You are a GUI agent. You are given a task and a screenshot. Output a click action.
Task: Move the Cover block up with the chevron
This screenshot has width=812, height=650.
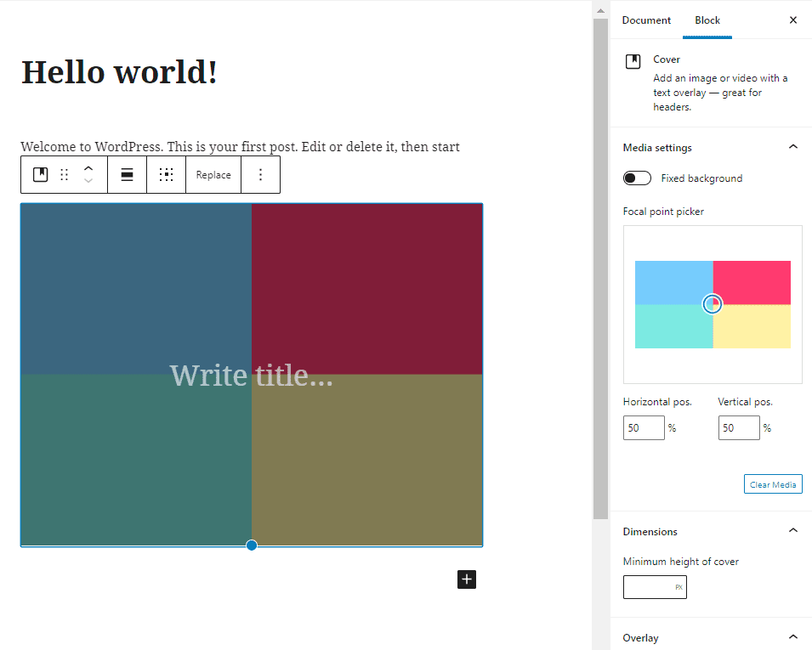pyautogui.click(x=88, y=168)
